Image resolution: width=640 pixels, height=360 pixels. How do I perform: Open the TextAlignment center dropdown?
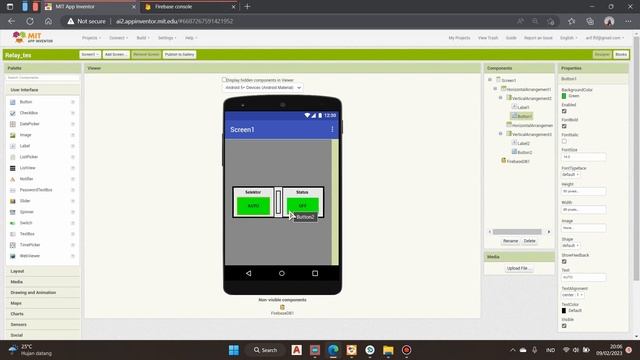[573, 295]
